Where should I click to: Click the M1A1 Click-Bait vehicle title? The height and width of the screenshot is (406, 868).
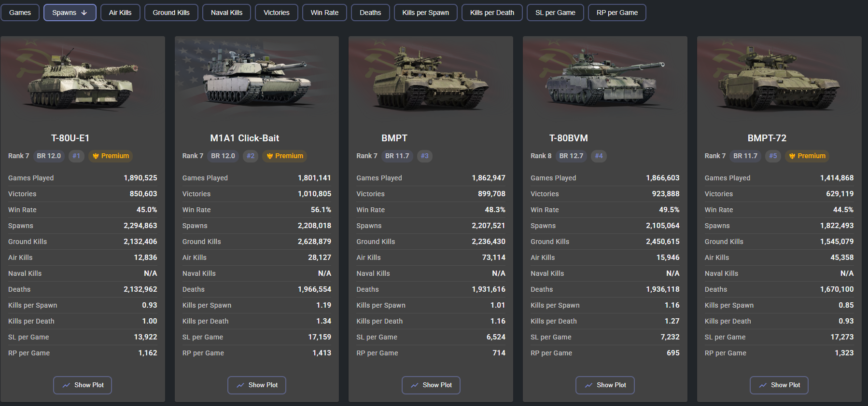245,138
